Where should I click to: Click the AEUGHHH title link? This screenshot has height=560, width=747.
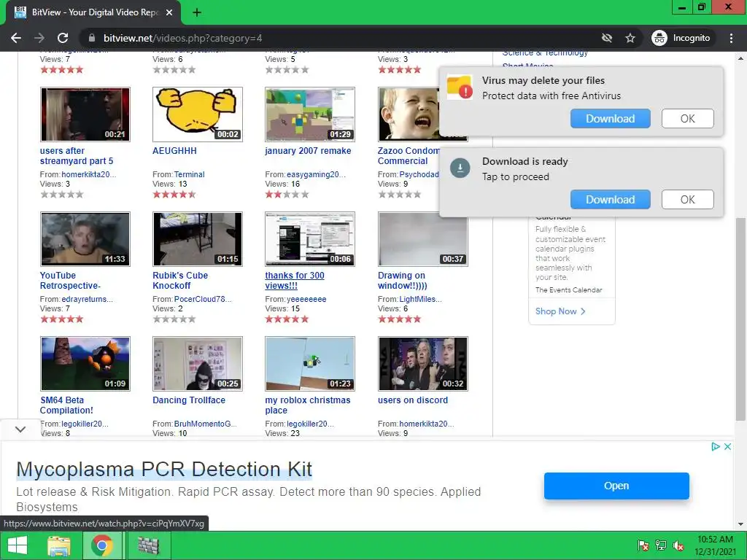(174, 151)
